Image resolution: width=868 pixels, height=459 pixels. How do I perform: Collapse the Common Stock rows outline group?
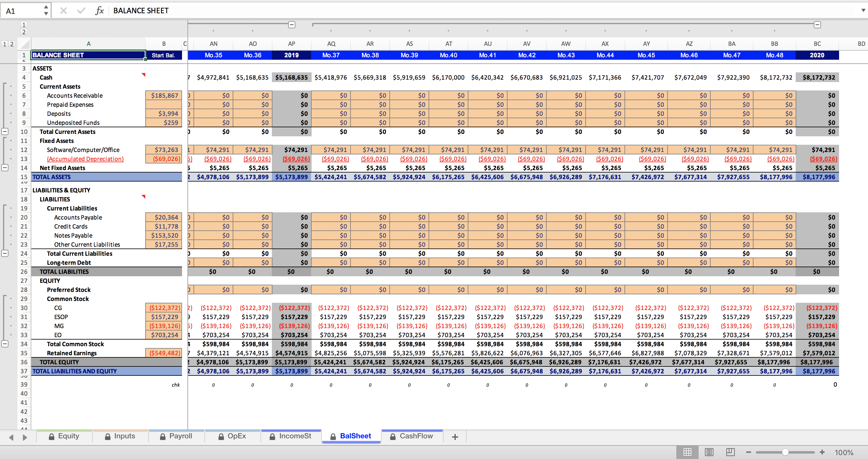point(5,344)
